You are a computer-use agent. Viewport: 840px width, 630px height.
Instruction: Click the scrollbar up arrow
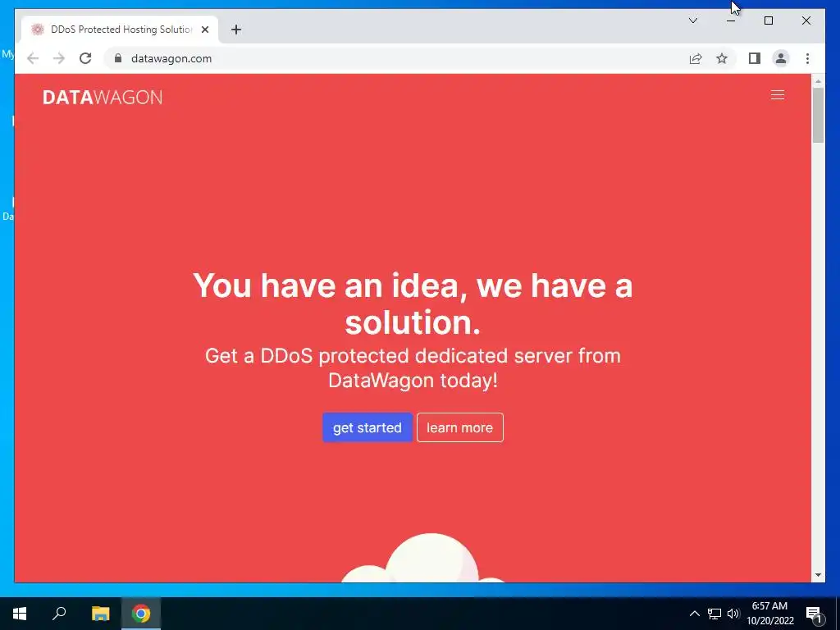click(x=818, y=81)
